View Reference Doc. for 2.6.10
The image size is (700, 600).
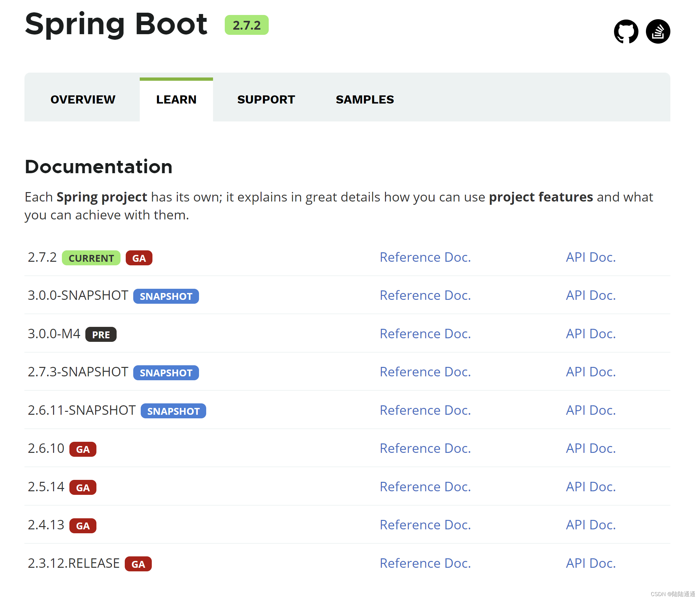coord(425,449)
